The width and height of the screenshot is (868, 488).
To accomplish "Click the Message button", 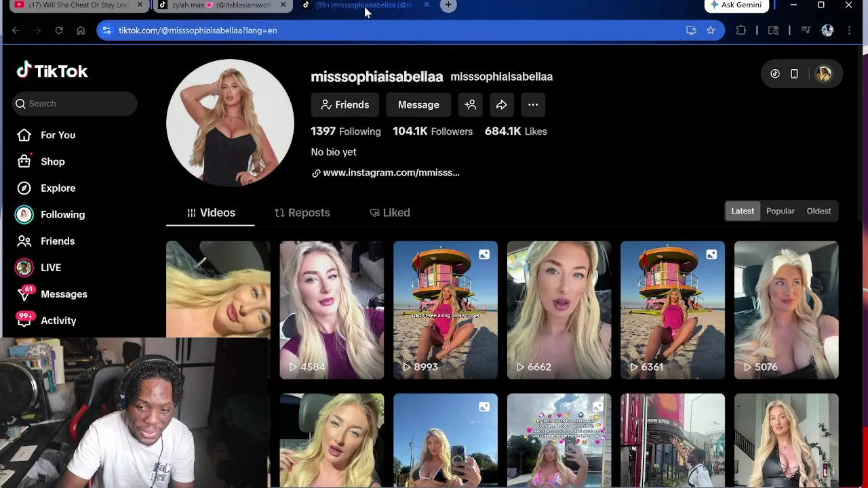I will point(418,104).
